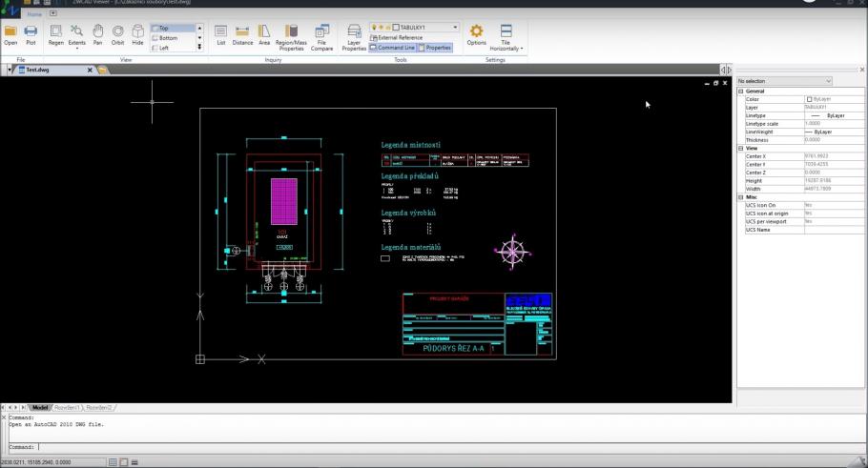The width and height of the screenshot is (868, 468).
Task: Open the Extents dropdown arrow
Action: 77,49
